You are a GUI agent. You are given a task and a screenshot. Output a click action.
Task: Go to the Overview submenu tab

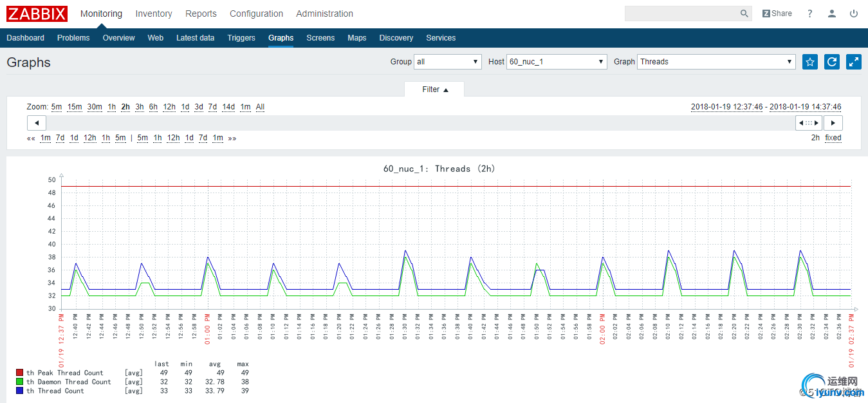pos(119,38)
